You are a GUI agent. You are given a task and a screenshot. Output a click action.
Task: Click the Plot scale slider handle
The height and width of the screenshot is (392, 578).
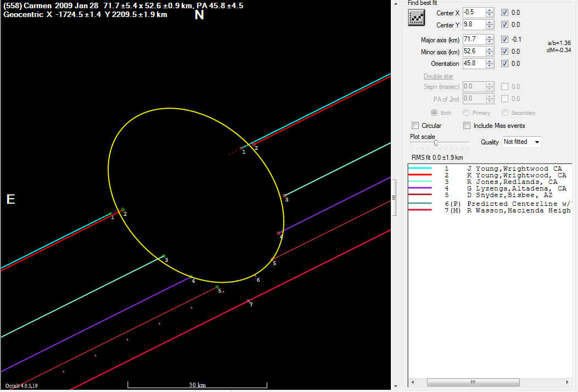[x=436, y=143]
